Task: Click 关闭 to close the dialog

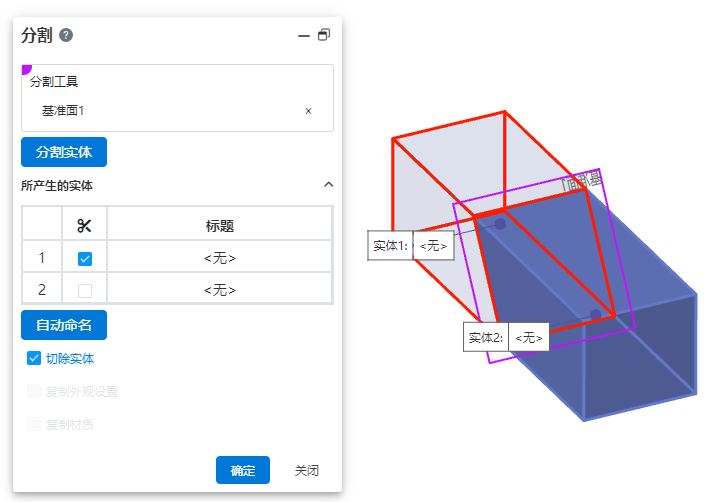Action: click(x=306, y=470)
